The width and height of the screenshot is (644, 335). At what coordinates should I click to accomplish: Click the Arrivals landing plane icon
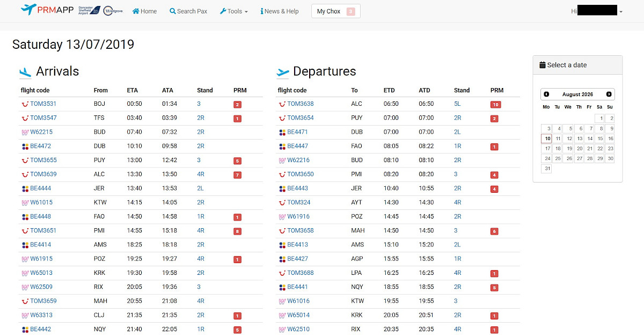pyautogui.click(x=25, y=72)
